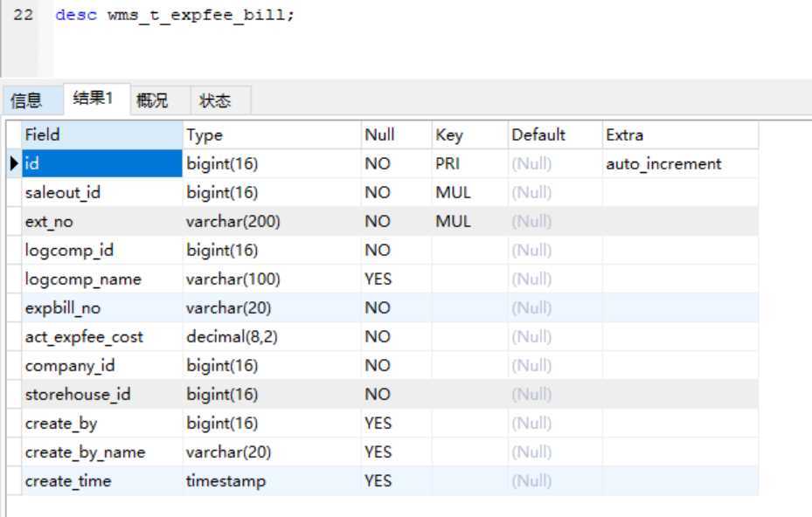Select the expbill_no field cell
This screenshot has height=517, width=812.
102,308
